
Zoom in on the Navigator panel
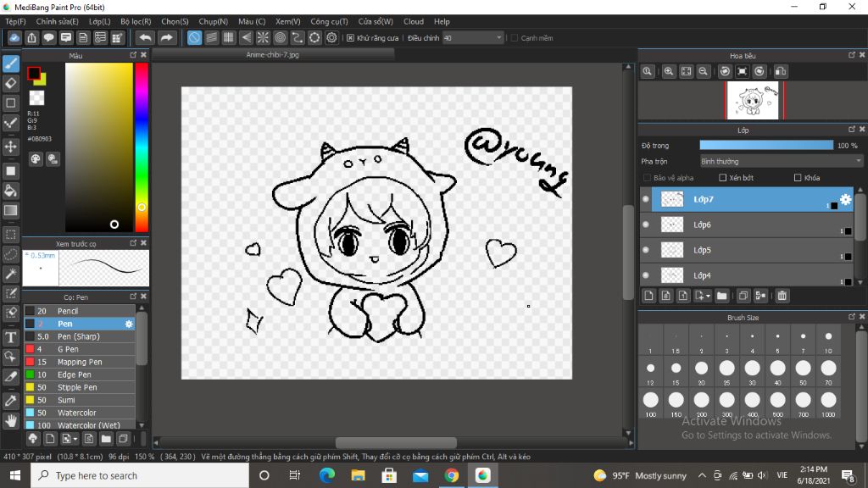(x=669, y=71)
